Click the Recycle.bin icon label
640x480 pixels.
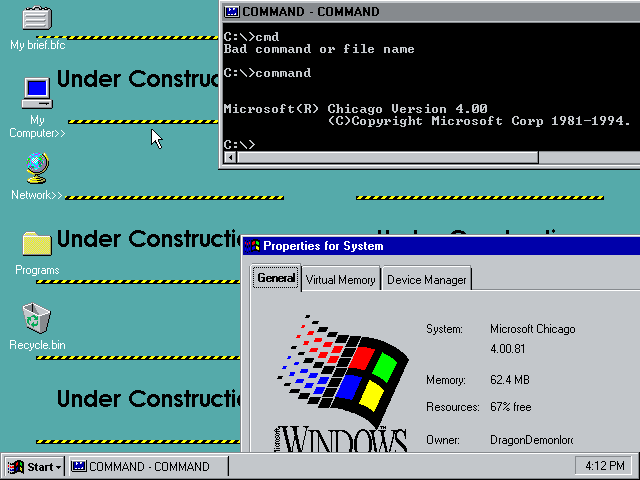pos(37,345)
